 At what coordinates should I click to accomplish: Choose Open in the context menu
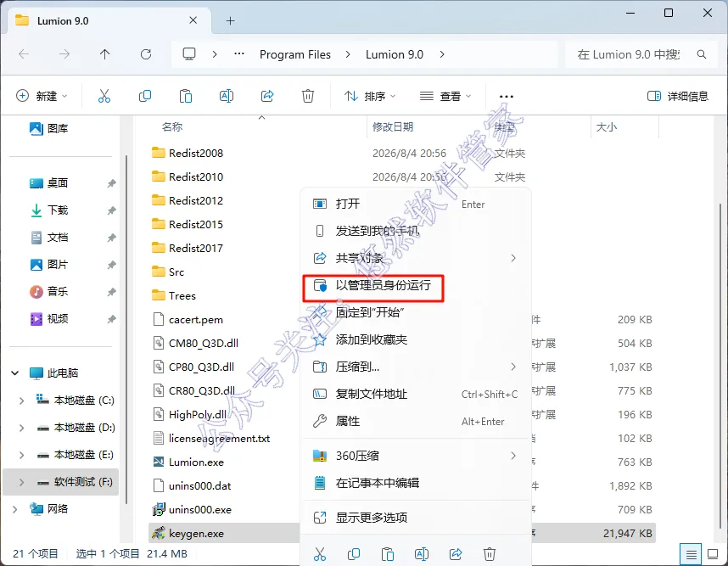point(415,204)
